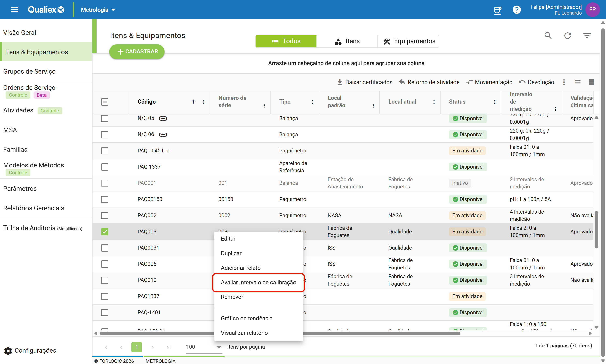
Task: Check the N/C 06 row checkbox
Action: click(x=105, y=135)
